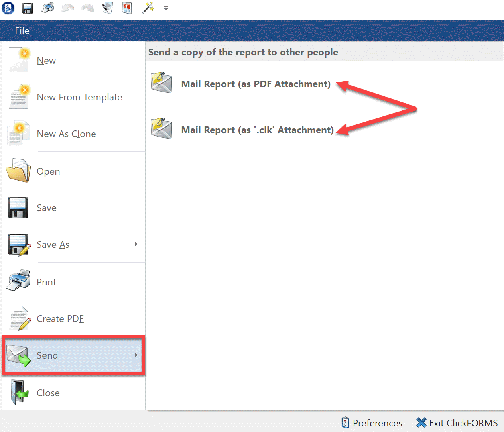Click the printer icon in quick access toolbar

click(x=48, y=8)
